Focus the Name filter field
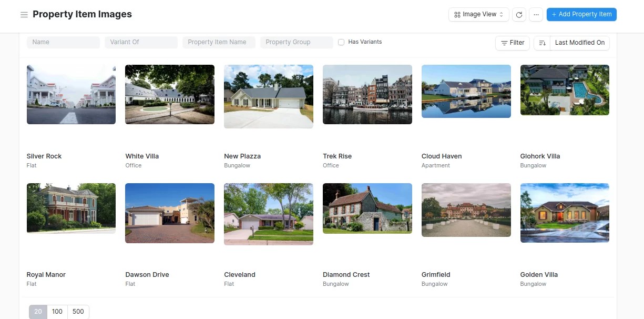Screen dimensions: 644x319 [63, 42]
